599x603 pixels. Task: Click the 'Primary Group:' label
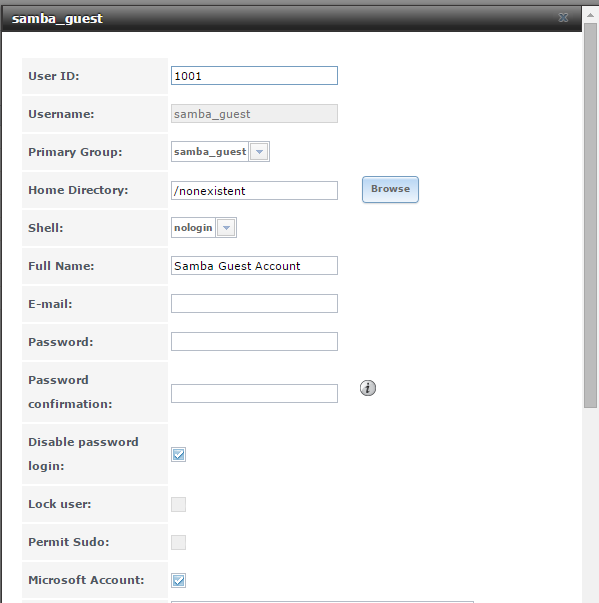point(75,152)
